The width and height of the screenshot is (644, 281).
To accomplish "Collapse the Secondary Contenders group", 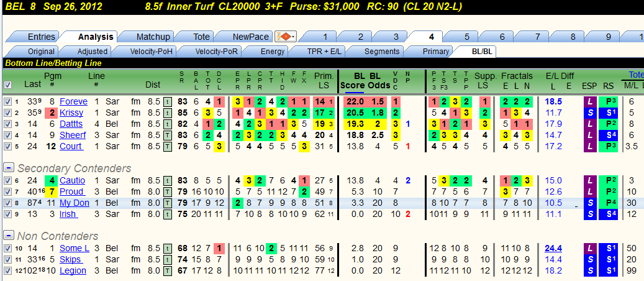I will point(8,168).
